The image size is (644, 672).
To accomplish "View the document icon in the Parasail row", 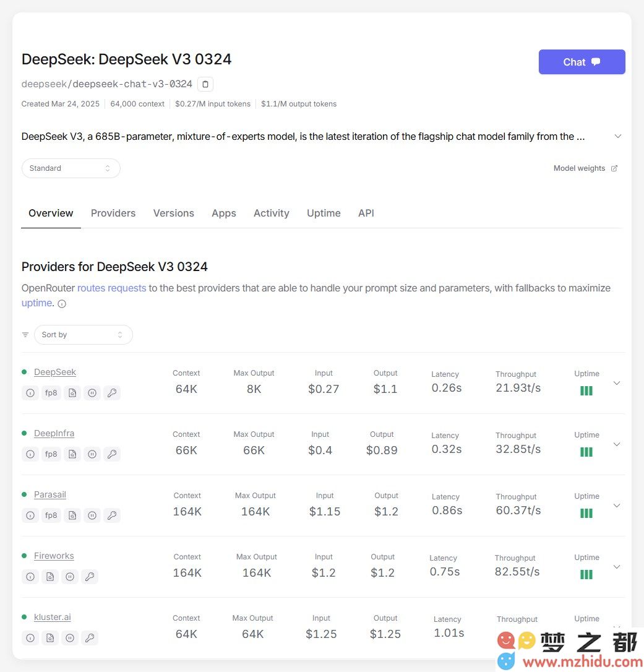I will coord(72,515).
